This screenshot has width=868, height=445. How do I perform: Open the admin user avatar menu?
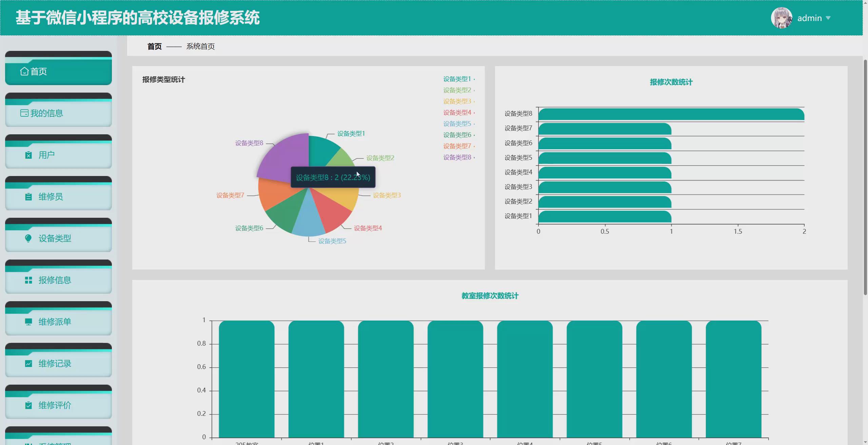781,18
